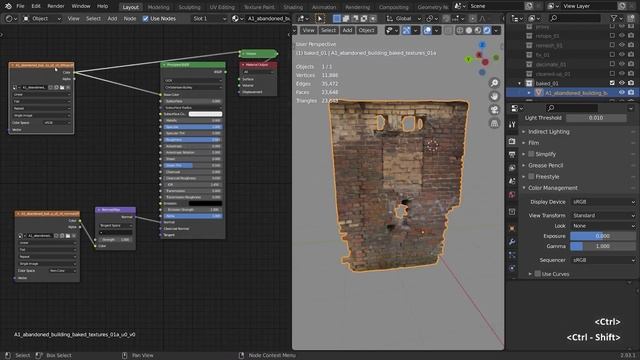This screenshot has width=640, height=360.
Task: Switch to the Layout workspace tab
Action: (x=131, y=7)
